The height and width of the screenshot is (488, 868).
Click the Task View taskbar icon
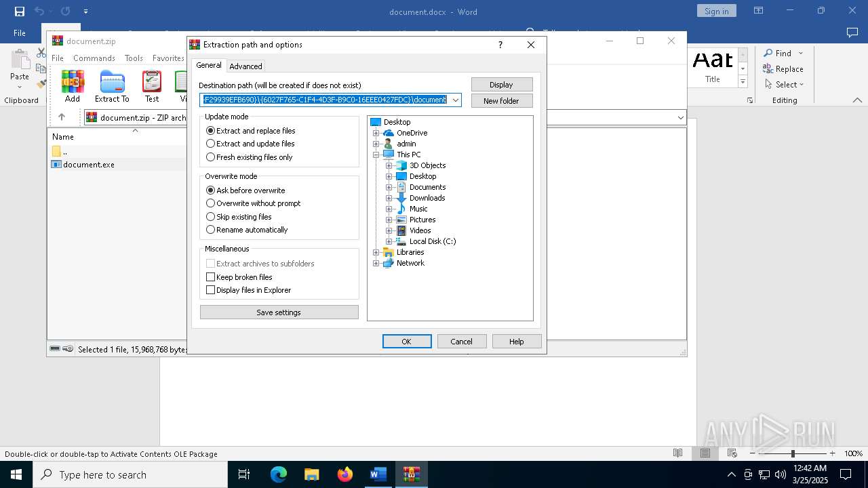click(x=244, y=474)
